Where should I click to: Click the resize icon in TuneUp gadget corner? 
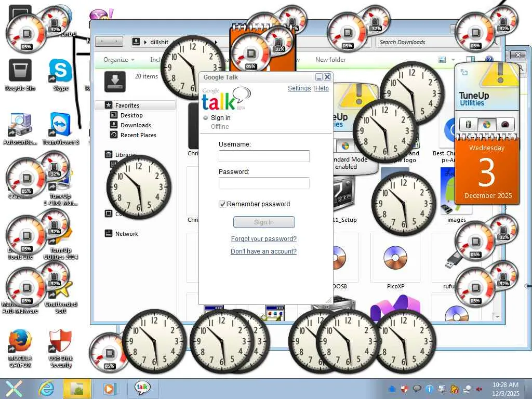click(464, 72)
